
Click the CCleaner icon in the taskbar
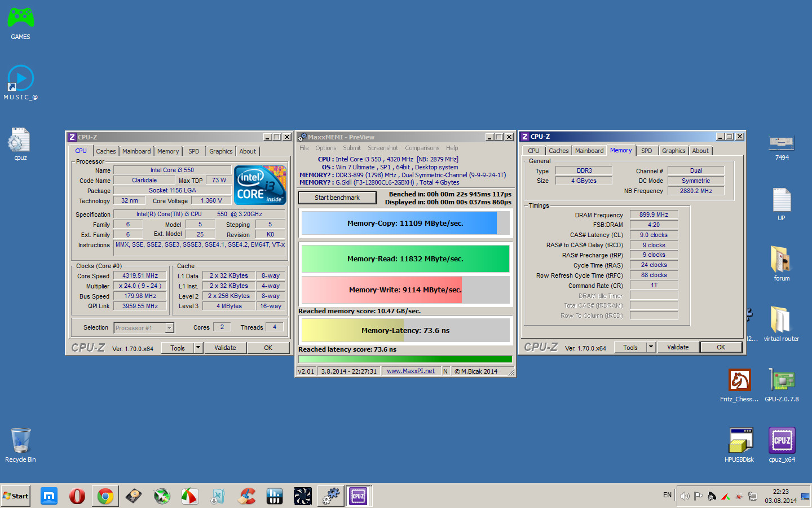(246, 496)
